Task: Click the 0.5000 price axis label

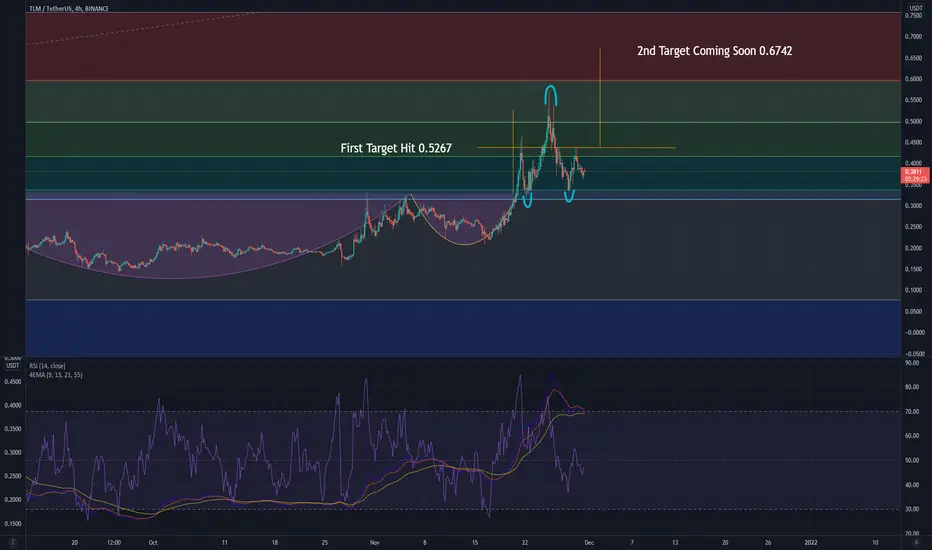Action: [913, 121]
